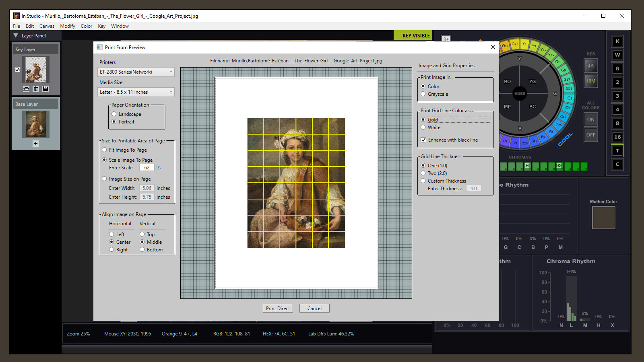Open the Edit menu

tap(30, 26)
